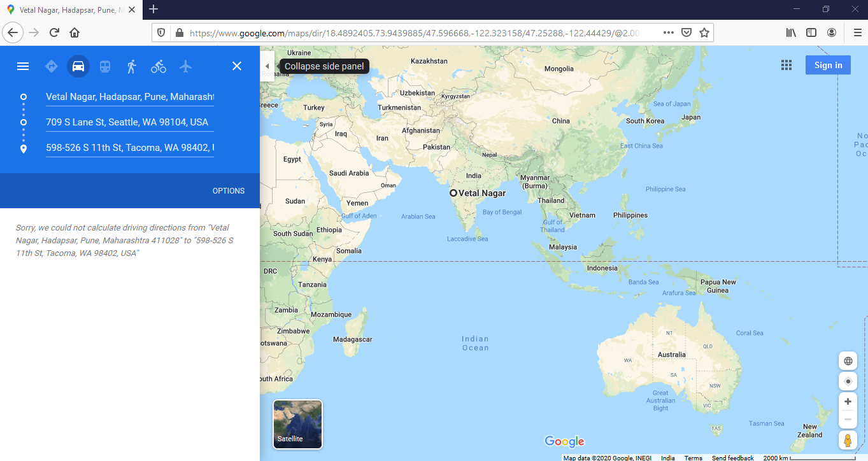Close the directions panel

(x=237, y=66)
